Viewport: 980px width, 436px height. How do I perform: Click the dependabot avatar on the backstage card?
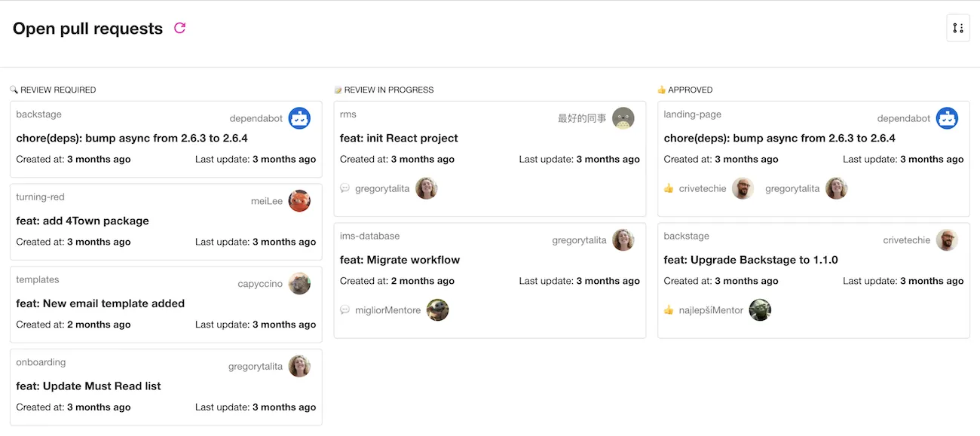(299, 117)
